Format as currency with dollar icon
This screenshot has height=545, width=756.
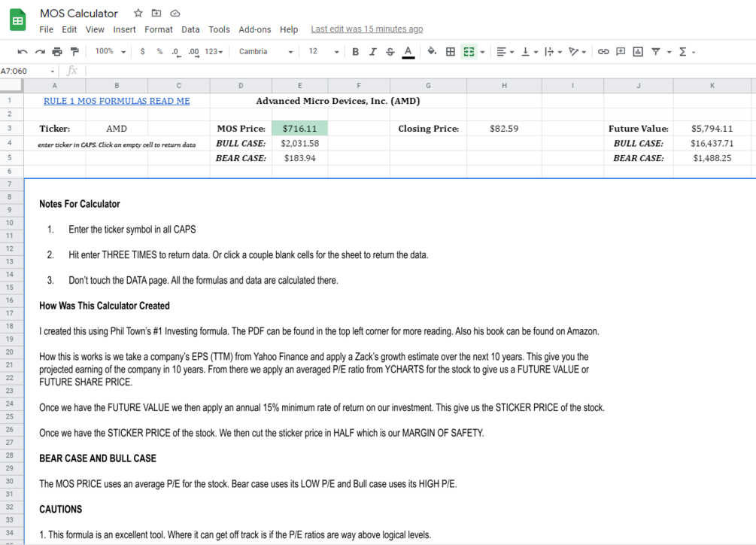pos(142,52)
